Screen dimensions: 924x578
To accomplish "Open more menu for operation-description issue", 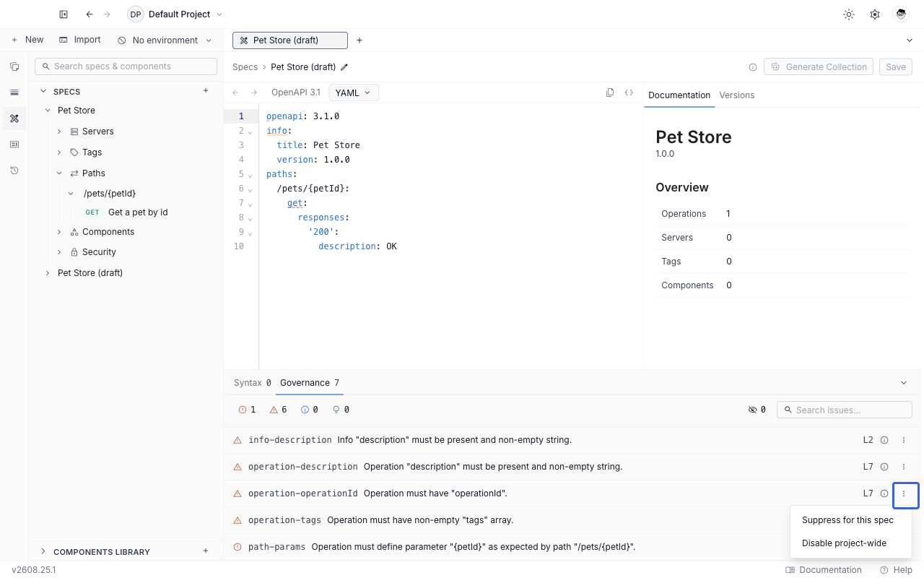I will pyautogui.click(x=904, y=467).
